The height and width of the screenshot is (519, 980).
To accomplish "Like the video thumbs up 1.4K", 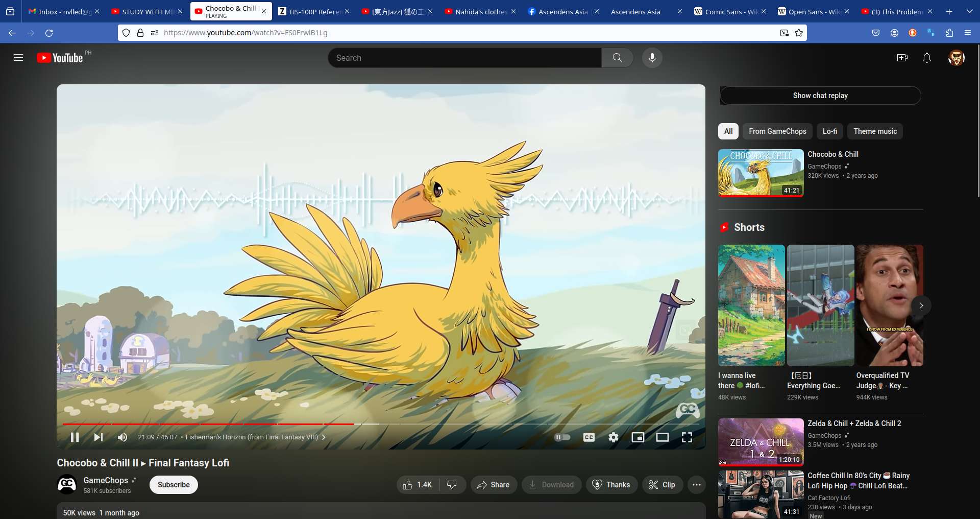I will 418,485.
